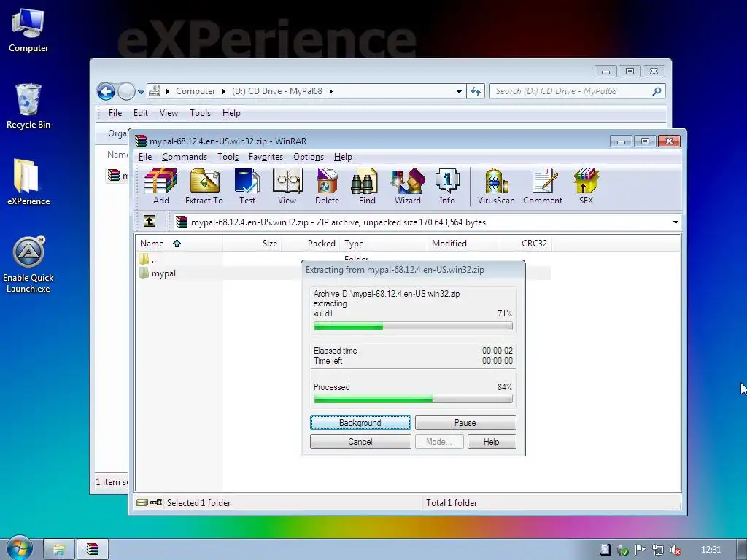Open the Edit menu in the Explorer window

(140, 113)
